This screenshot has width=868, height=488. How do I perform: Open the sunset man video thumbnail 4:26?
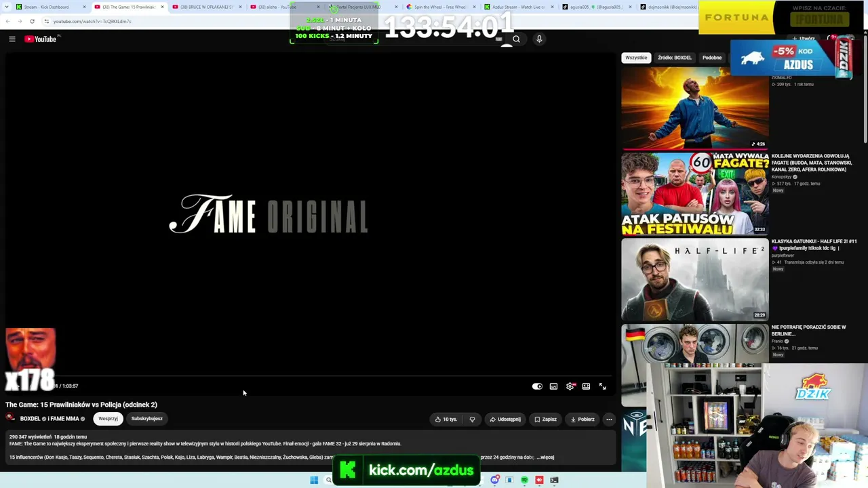pos(695,108)
